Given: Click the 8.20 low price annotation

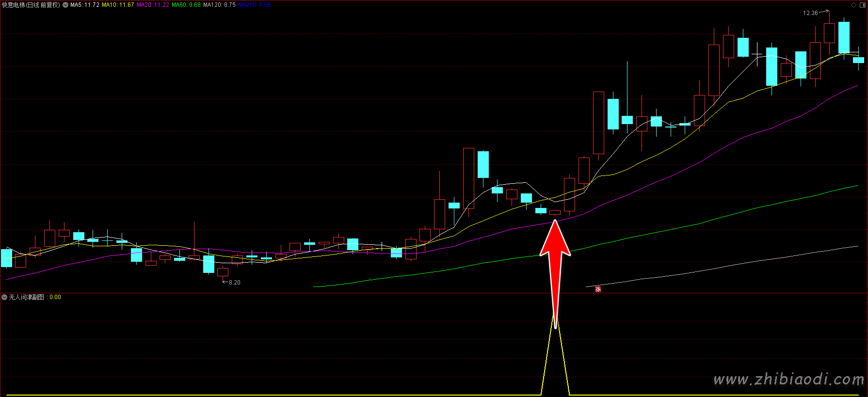Looking at the screenshot, I should pos(235,283).
